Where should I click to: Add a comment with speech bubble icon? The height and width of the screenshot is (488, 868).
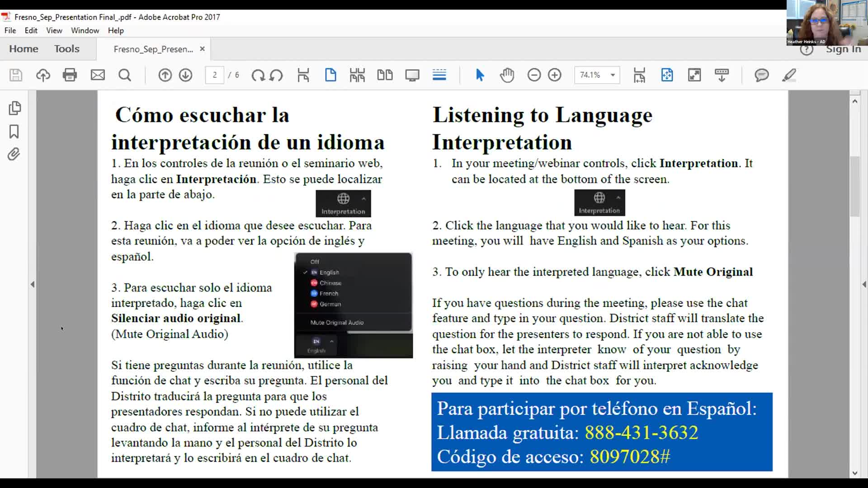pos(762,75)
